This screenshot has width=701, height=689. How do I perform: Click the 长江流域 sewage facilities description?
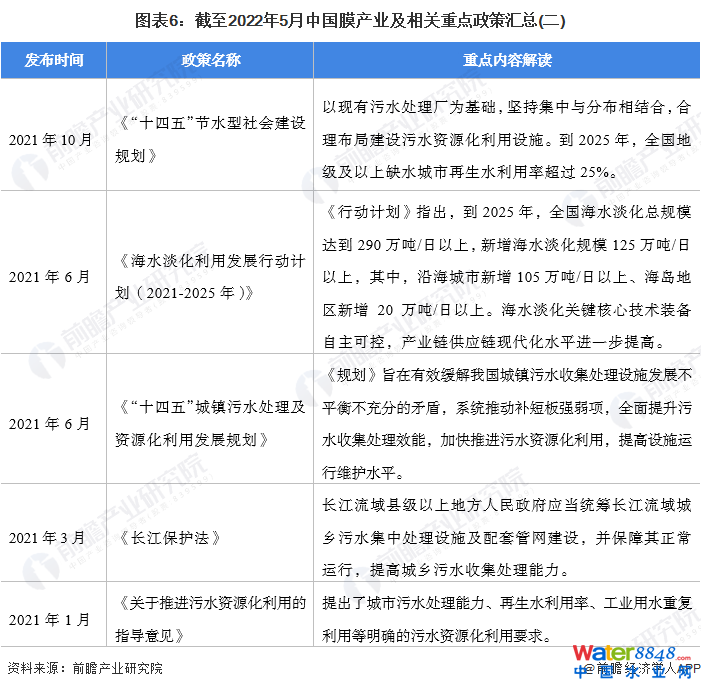[x=505, y=537]
